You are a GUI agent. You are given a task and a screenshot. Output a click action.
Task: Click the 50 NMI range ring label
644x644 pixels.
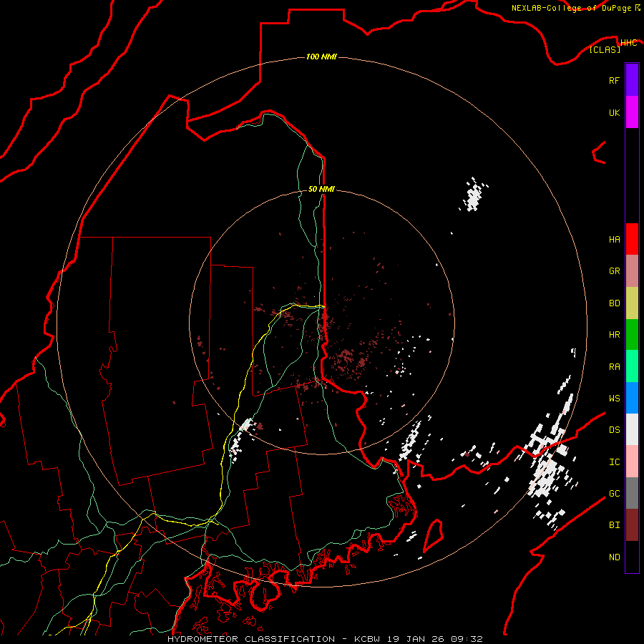click(321, 189)
